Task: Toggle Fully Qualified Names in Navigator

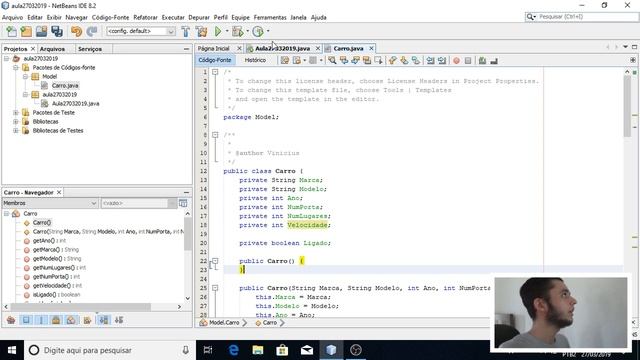Action: point(87,320)
